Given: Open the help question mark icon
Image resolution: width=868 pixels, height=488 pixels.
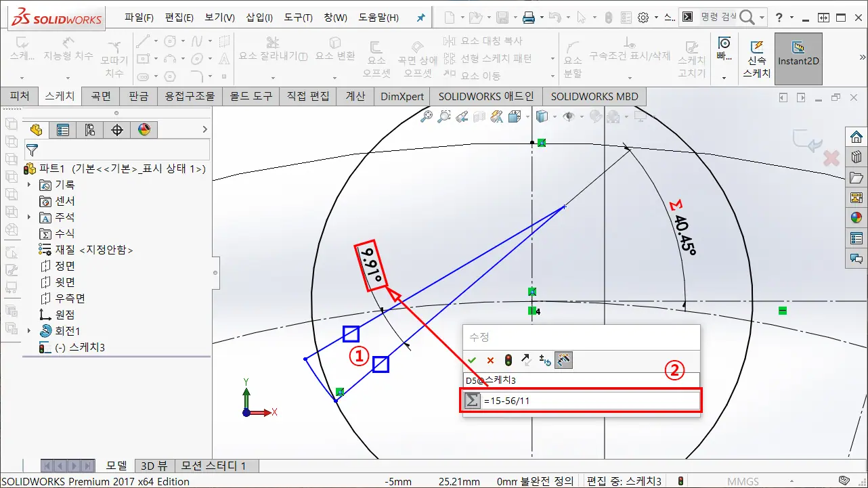Looking at the screenshot, I should [779, 18].
